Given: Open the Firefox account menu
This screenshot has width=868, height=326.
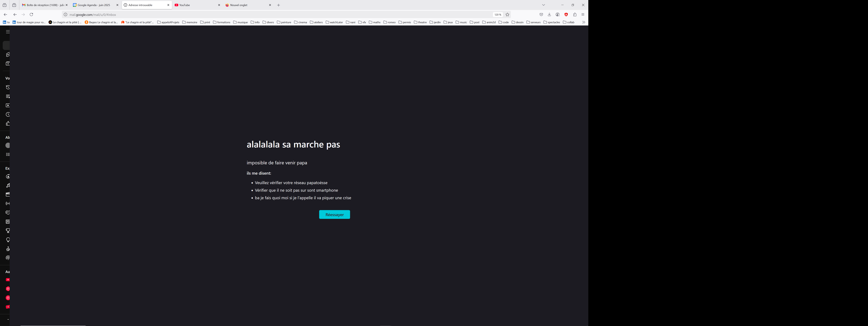Looking at the screenshot, I should (x=558, y=14).
